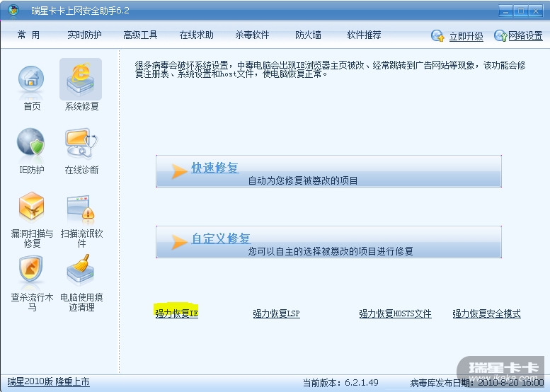The height and width of the screenshot is (392, 550).
Task: Click the app logo in title bar
Action: pyautogui.click(x=13, y=11)
